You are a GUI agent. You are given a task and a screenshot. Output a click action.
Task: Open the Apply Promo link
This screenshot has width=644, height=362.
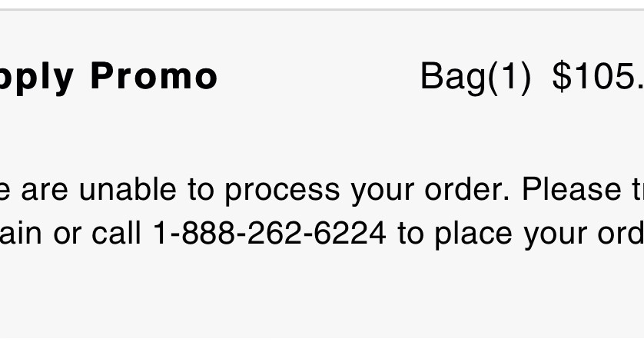pyautogui.click(x=108, y=77)
